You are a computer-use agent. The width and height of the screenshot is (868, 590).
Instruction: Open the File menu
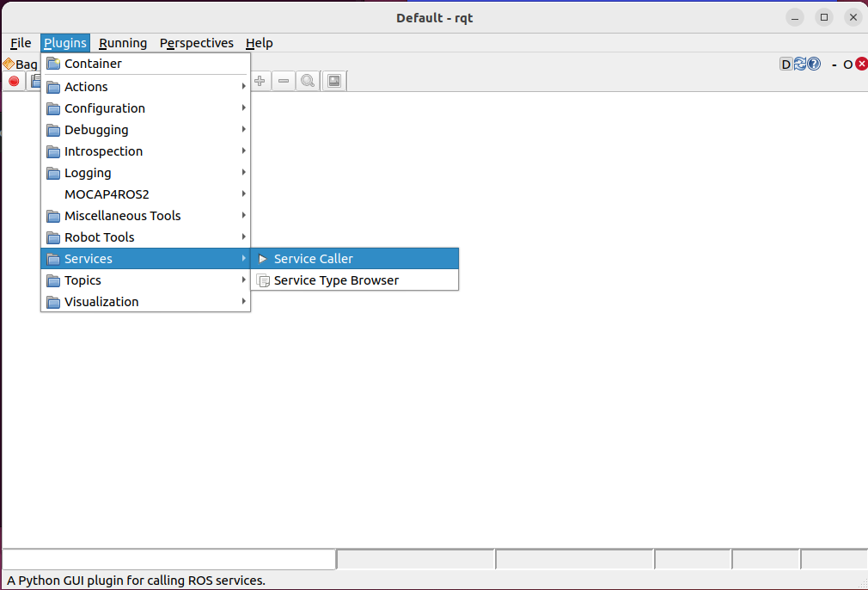pos(21,43)
